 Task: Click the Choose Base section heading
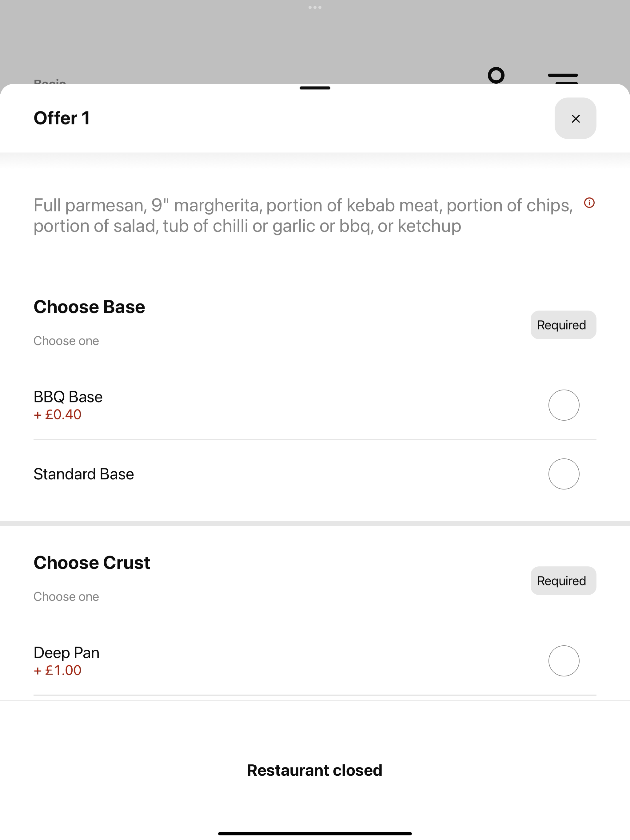tap(89, 307)
